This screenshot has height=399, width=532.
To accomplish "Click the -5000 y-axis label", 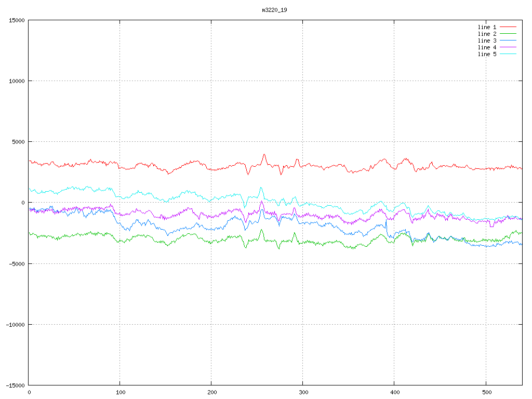I will (17, 263).
